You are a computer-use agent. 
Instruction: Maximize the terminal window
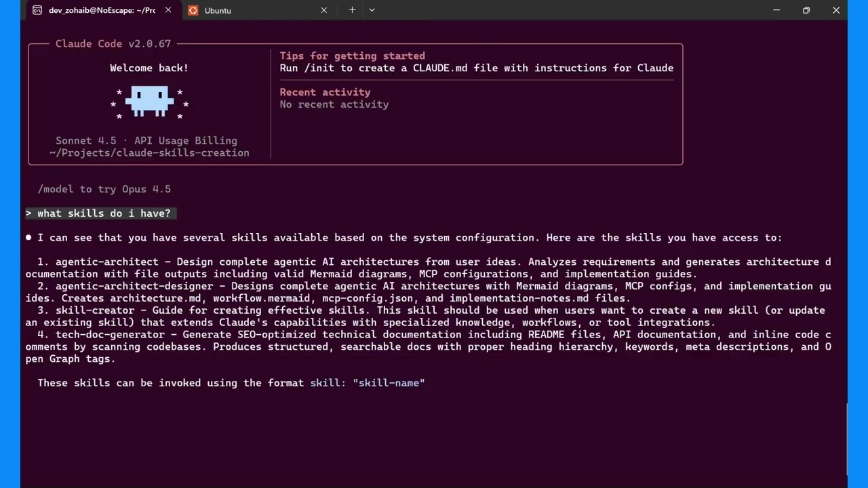(x=806, y=10)
